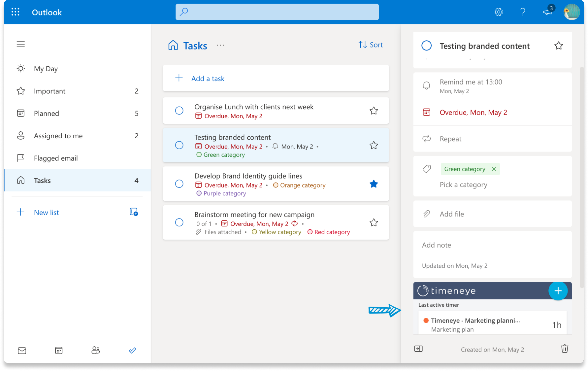Screen dimensions: 588x371
Task: Hide the task details pane
Action: (x=418, y=349)
